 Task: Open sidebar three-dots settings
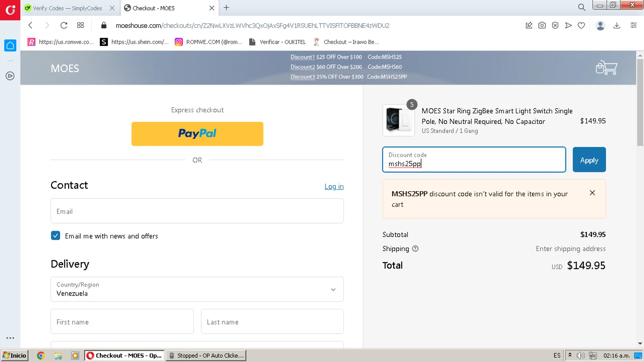[x=10, y=338]
